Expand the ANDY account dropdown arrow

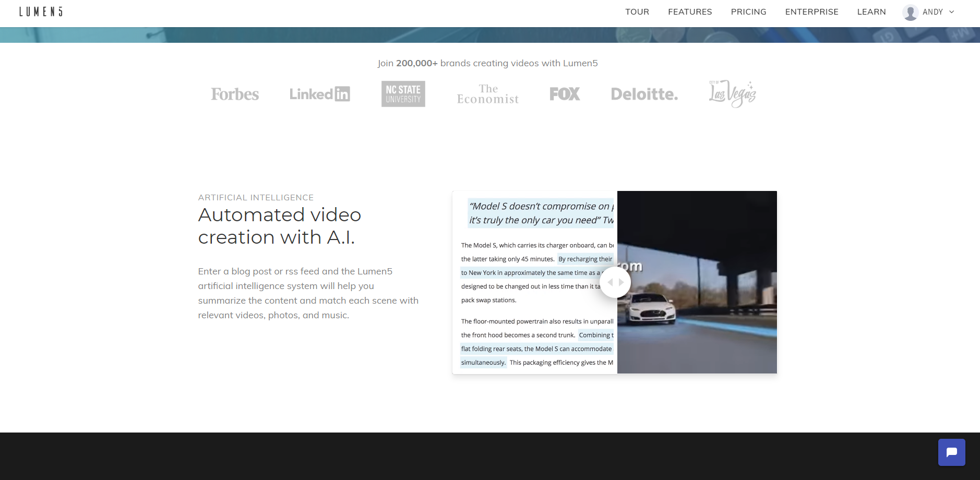pyautogui.click(x=951, y=12)
